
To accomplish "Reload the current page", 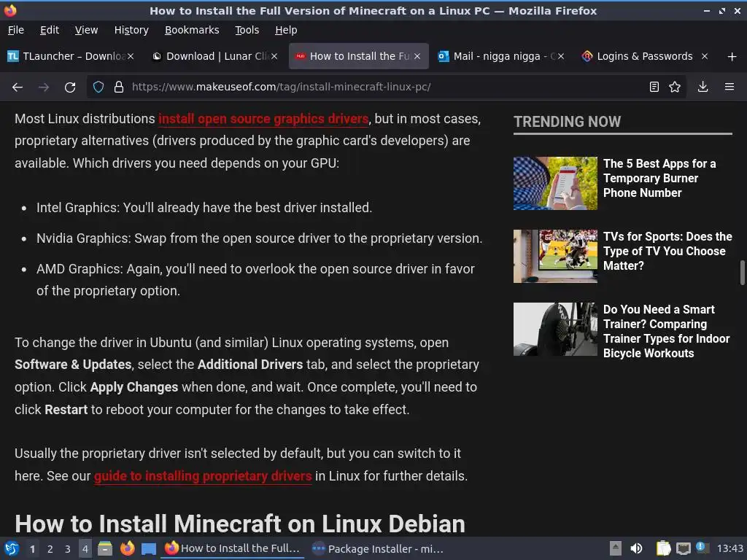I will point(70,87).
